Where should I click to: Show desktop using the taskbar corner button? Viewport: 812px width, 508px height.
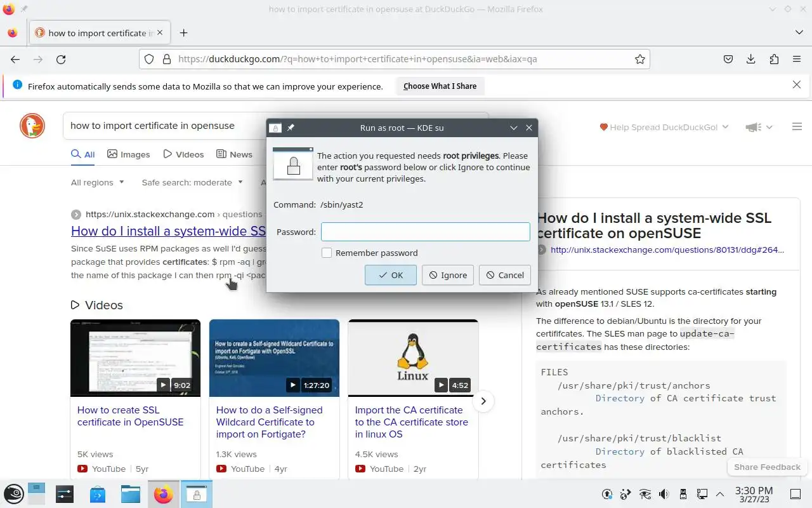pos(796,494)
